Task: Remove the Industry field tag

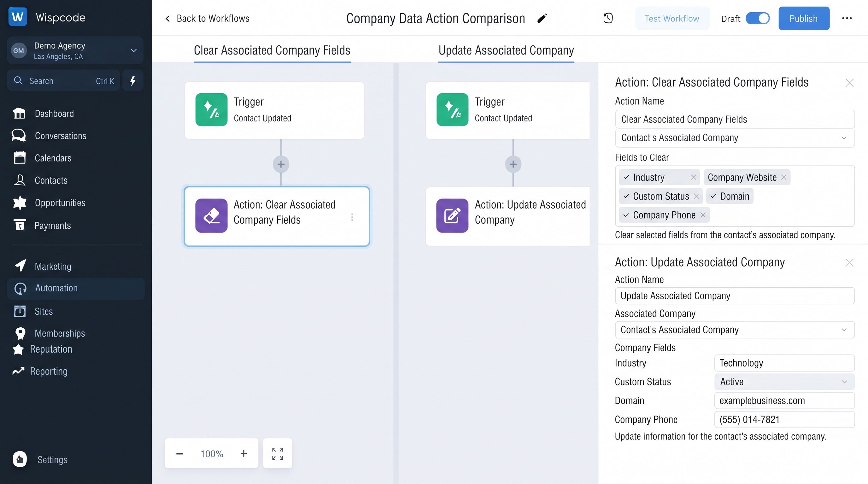Action: [x=693, y=177]
